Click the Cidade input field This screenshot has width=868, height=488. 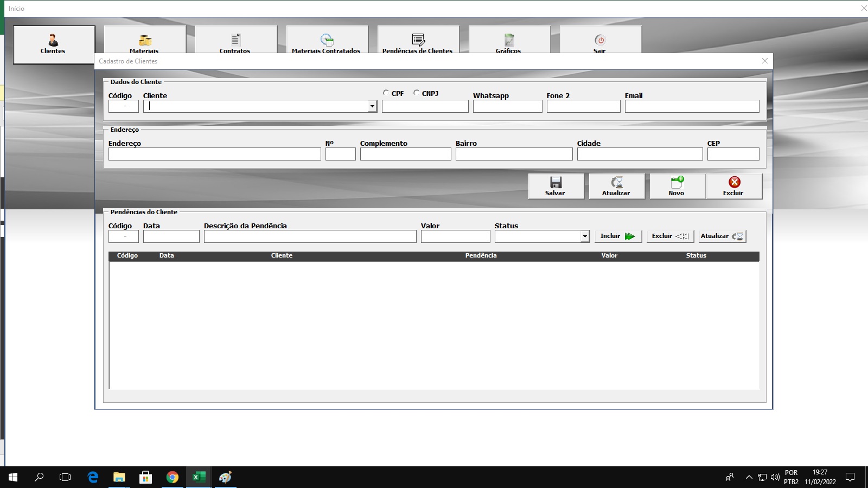click(640, 154)
